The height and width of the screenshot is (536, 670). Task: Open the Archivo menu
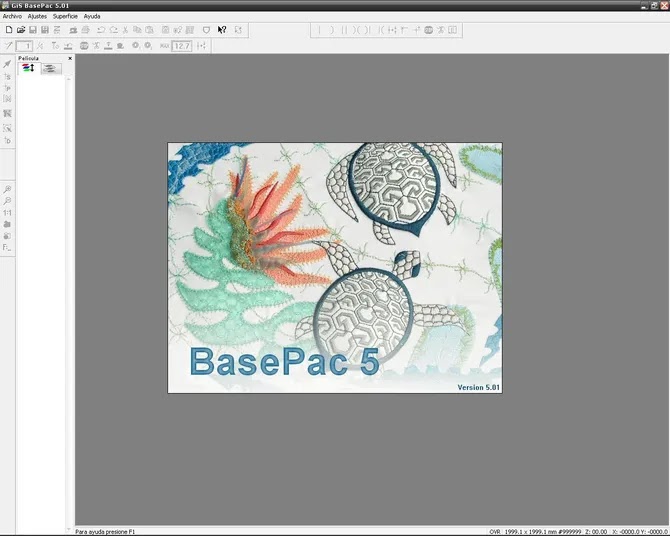(x=12, y=16)
